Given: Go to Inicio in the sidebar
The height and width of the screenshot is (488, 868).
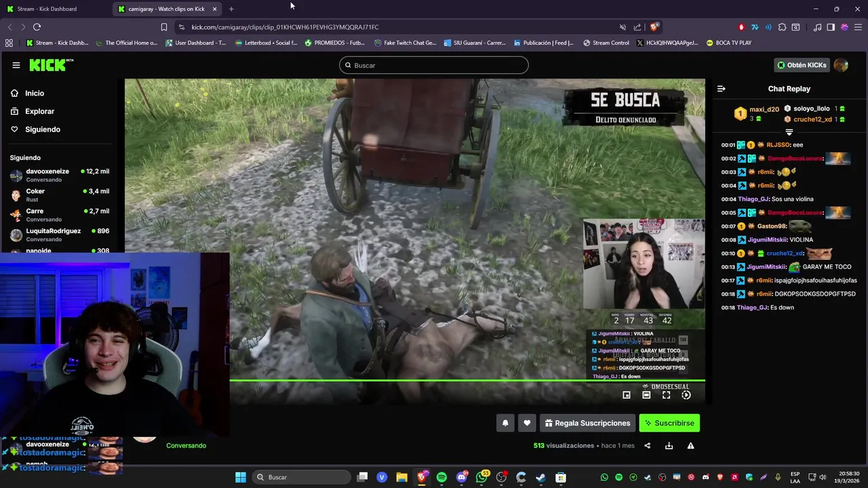Looking at the screenshot, I should click(x=35, y=94).
